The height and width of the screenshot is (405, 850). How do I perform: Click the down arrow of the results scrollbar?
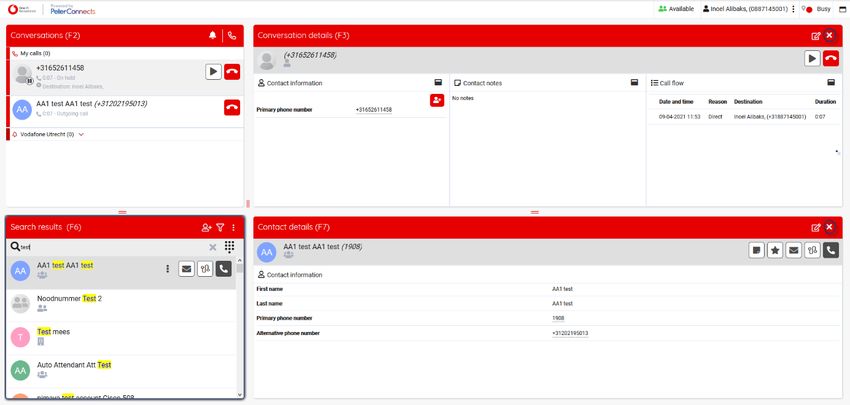pyautogui.click(x=240, y=395)
